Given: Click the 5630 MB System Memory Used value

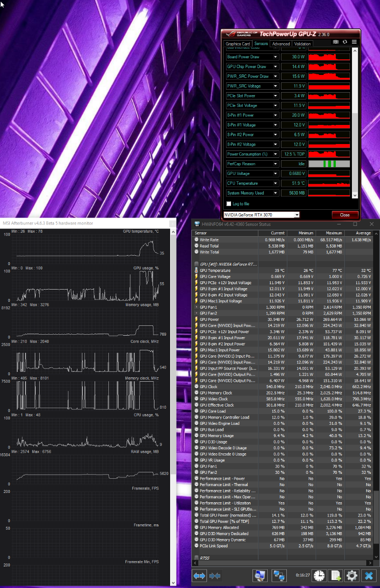Looking at the screenshot, I should coord(294,193).
